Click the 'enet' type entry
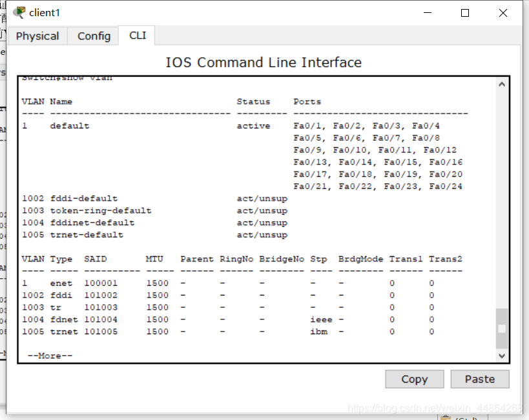Viewport: 529px width, 420px height. [61, 283]
